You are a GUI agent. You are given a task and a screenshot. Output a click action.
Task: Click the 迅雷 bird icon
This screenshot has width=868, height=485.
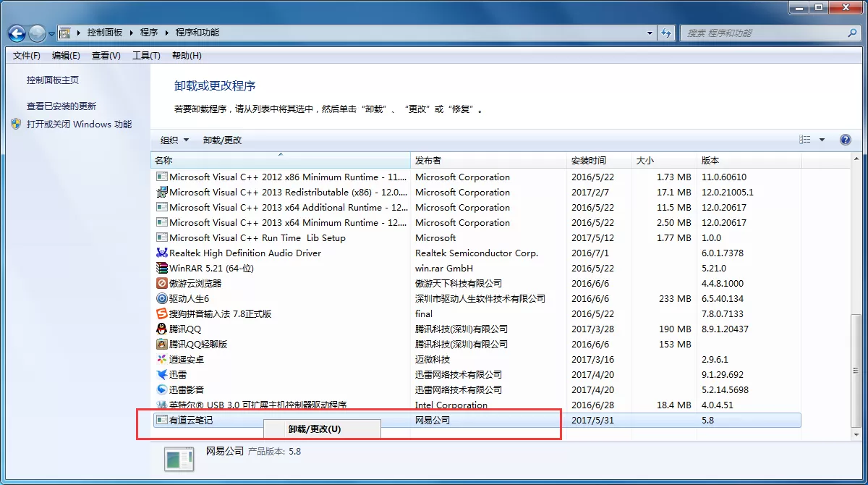point(162,374)
